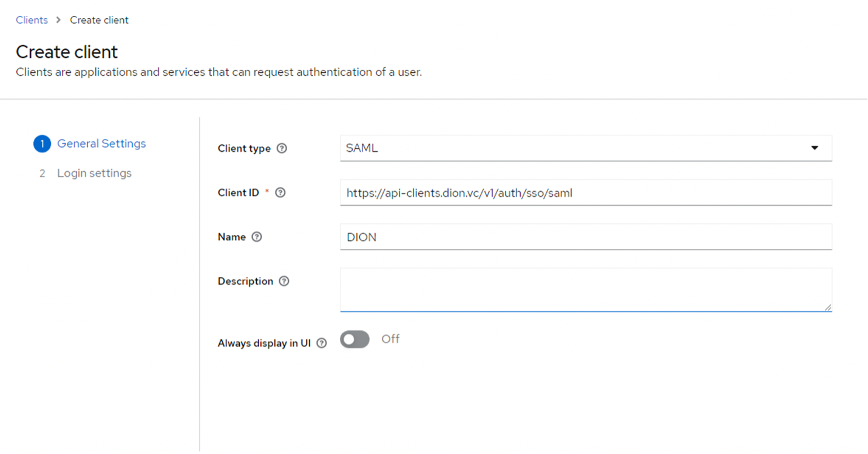The image size is (868, 454).
Task: Open help icon next to Client type
Action: tap(282, 148)
